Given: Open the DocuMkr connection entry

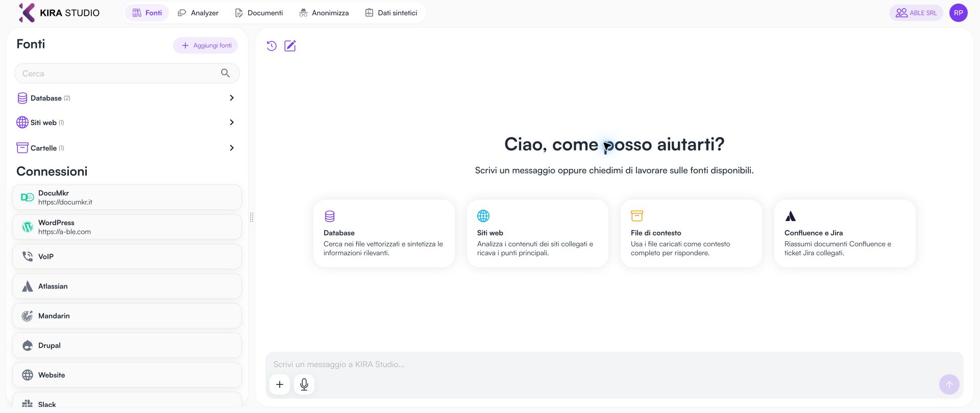Looking at the screenshot, I should click(127, 198).
